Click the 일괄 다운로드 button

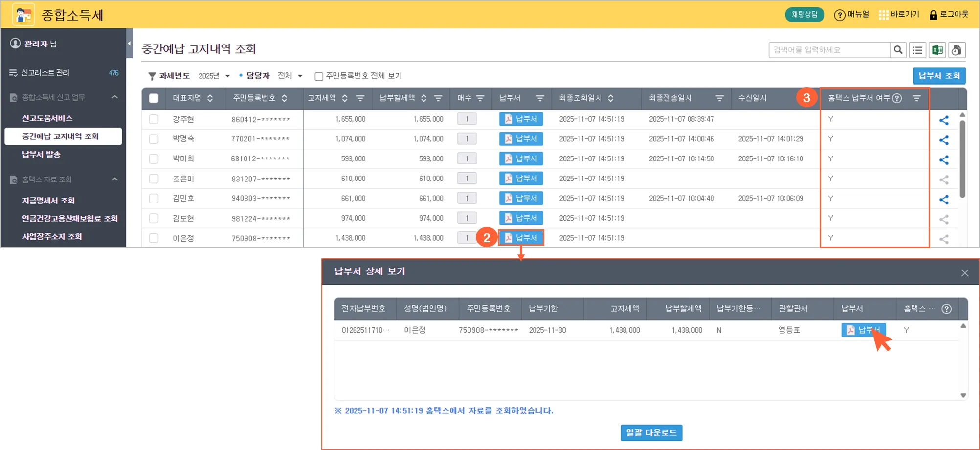651,432
